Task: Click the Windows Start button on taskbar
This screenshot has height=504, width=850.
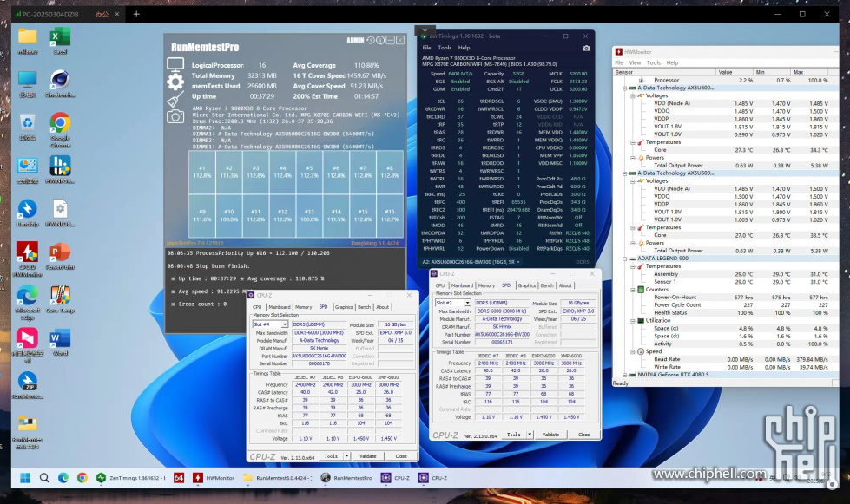Action: [x=25, y=478]
